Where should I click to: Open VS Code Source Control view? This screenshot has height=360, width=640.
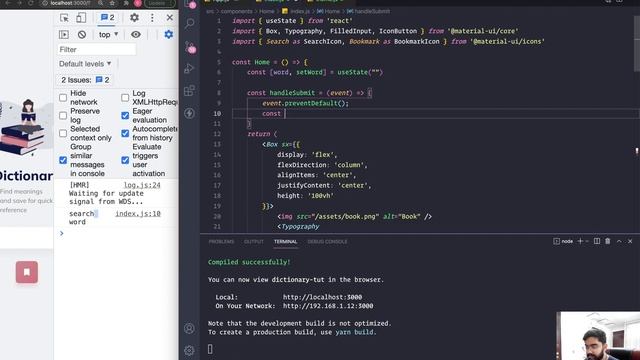190,47
